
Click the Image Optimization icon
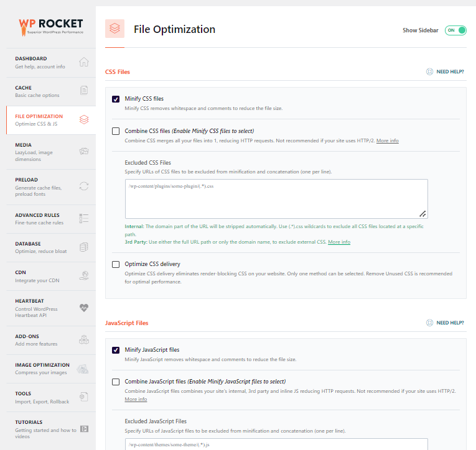pyautogui.click(x=83, y=369)
